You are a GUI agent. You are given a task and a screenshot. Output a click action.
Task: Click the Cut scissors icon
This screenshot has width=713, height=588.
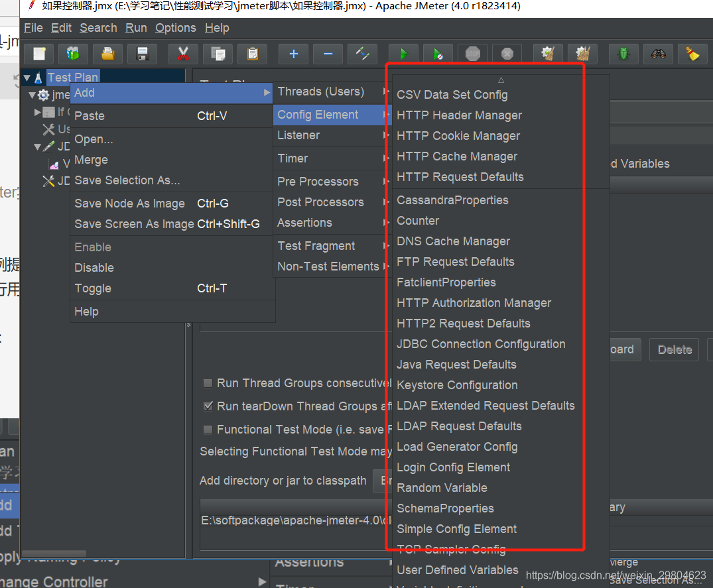pyautogui.click(x=183, y=54)
